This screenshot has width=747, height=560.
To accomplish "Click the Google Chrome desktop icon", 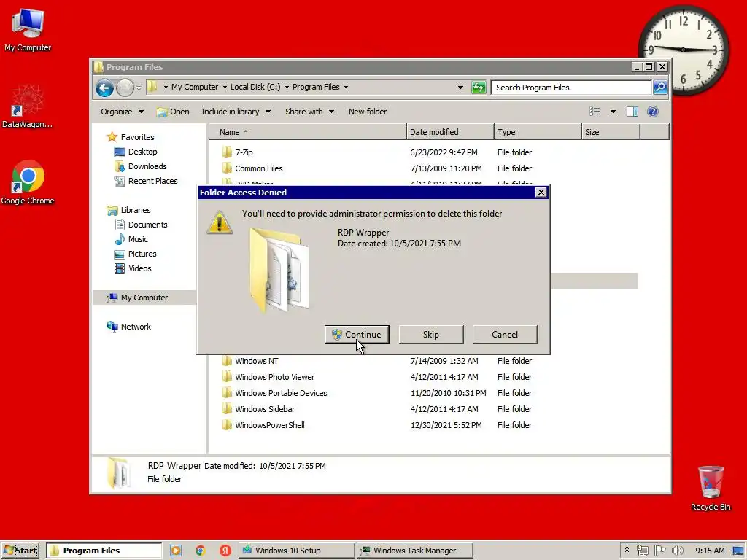I will (x=28, y=183).
